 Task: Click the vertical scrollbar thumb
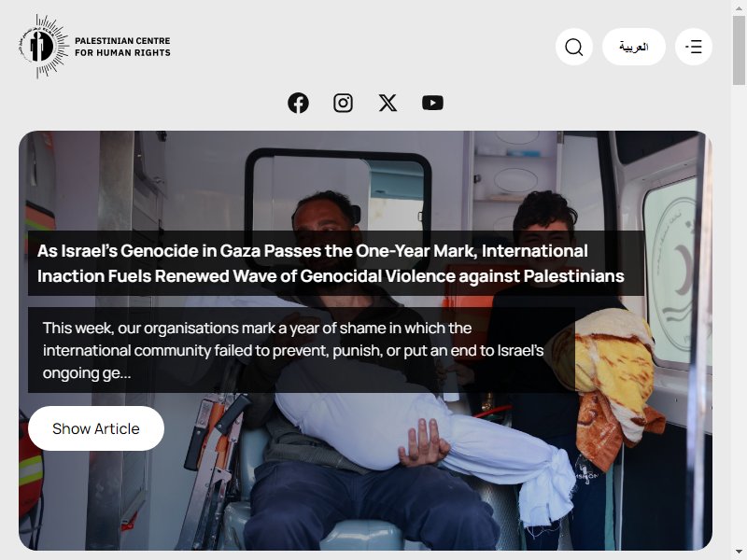[739, 50]
